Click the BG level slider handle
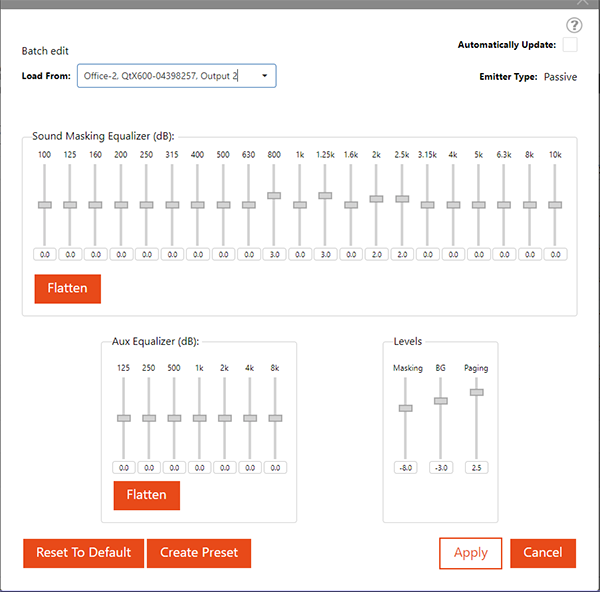 pos(441,401)
